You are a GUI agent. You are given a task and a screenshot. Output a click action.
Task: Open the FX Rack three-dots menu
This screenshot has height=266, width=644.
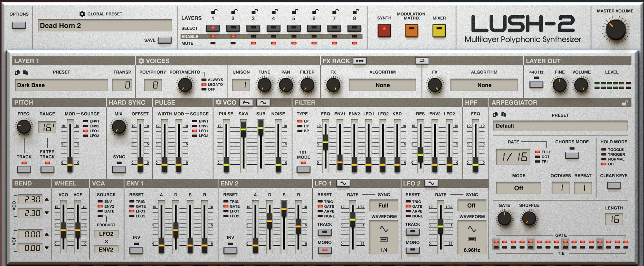360,61
